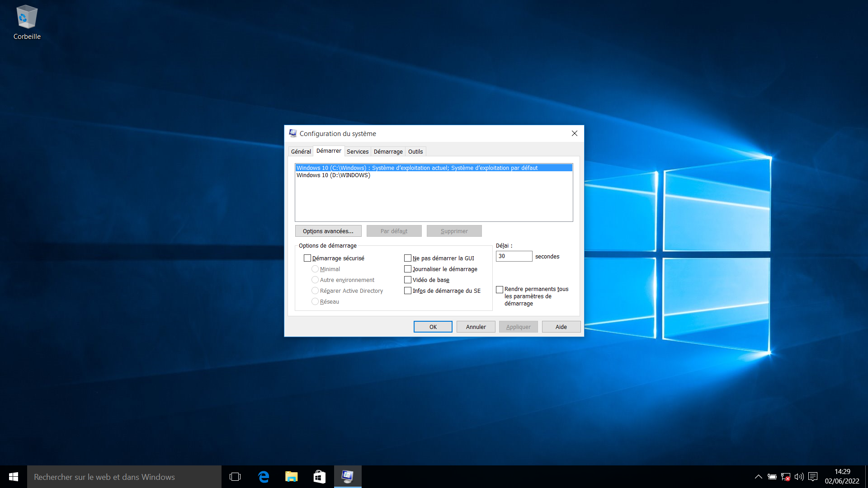The image size is (868, 488).
Task: Select the Windows 10 (C:\Windows) boot entry
Action: click(x=434, y=168)
